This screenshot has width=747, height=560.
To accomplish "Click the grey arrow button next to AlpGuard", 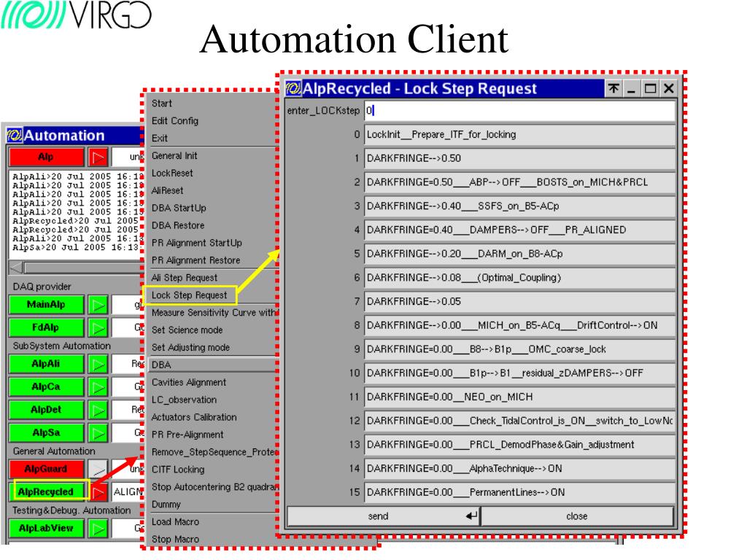I will [x=98, y=470].
